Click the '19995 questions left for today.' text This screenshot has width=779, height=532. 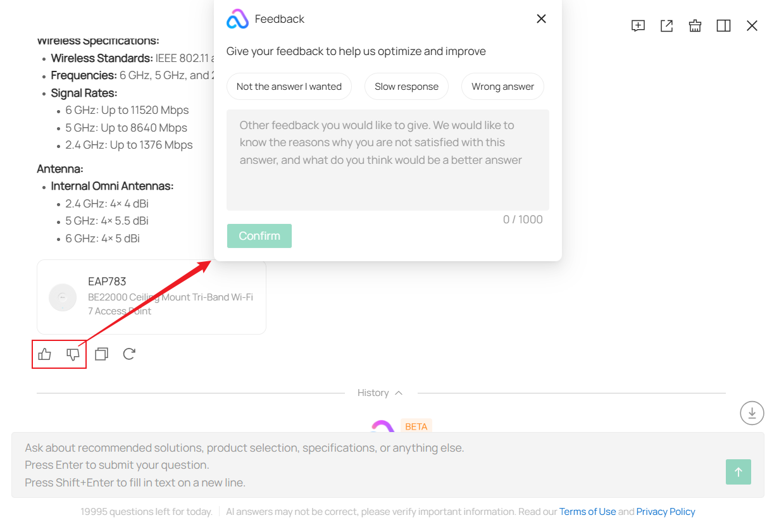[x=146, y=512]
